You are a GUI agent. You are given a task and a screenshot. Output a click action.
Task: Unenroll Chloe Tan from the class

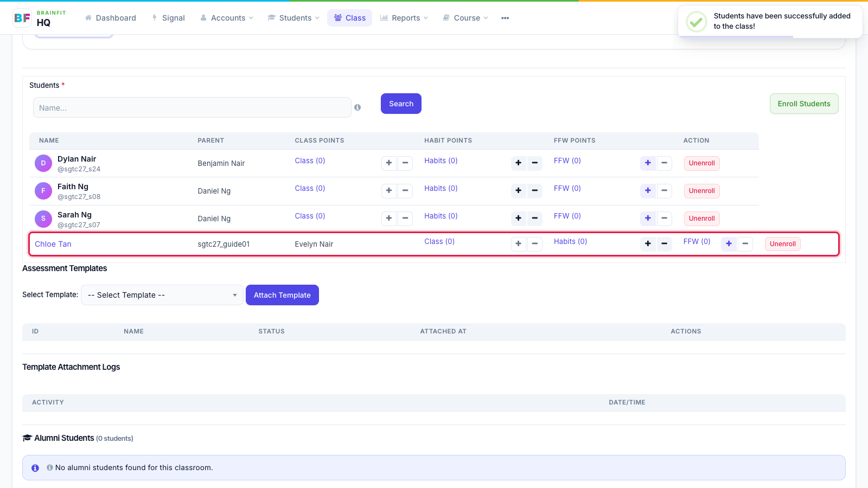click(783, 244)
